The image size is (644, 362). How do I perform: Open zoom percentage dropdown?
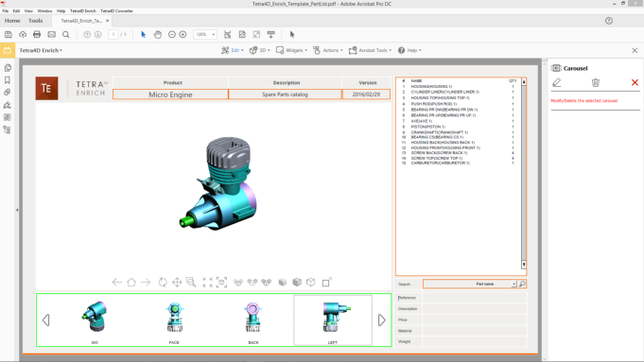coord(214,34)
